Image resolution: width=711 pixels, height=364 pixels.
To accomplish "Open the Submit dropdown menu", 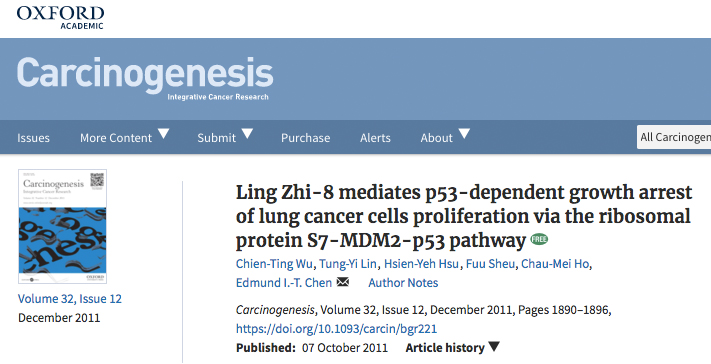I will pyautogui.click(x=225, y=137).
